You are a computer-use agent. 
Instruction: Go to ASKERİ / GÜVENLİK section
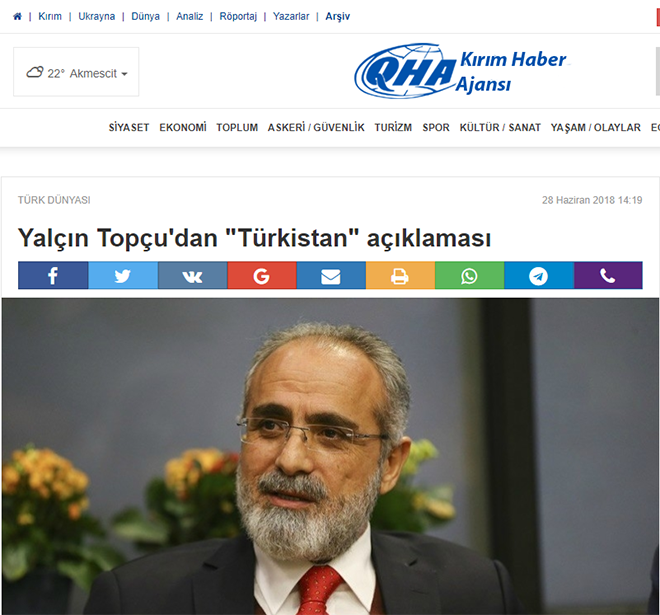pyautogui.click(x=316, y=128)
